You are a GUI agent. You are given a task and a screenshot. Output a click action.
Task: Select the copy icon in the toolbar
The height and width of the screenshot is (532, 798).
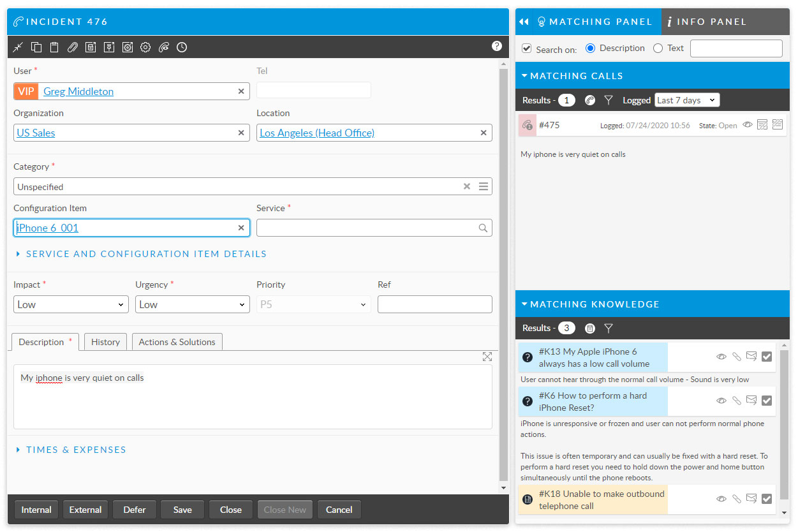tap(36, 47)
